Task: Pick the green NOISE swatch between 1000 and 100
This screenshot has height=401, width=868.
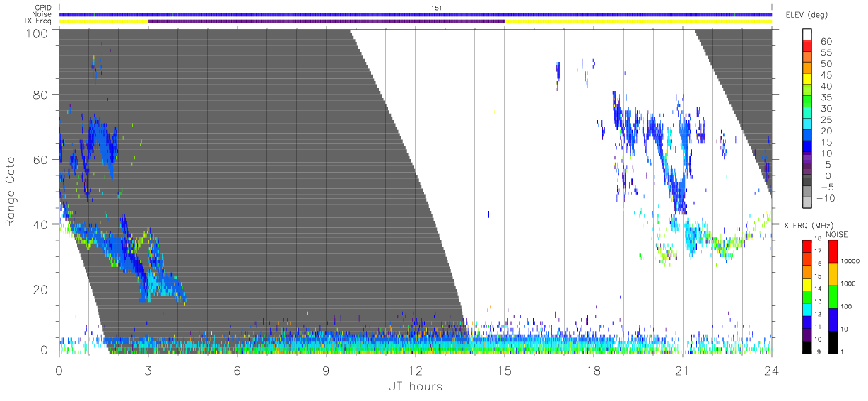Action: (833, 297)
